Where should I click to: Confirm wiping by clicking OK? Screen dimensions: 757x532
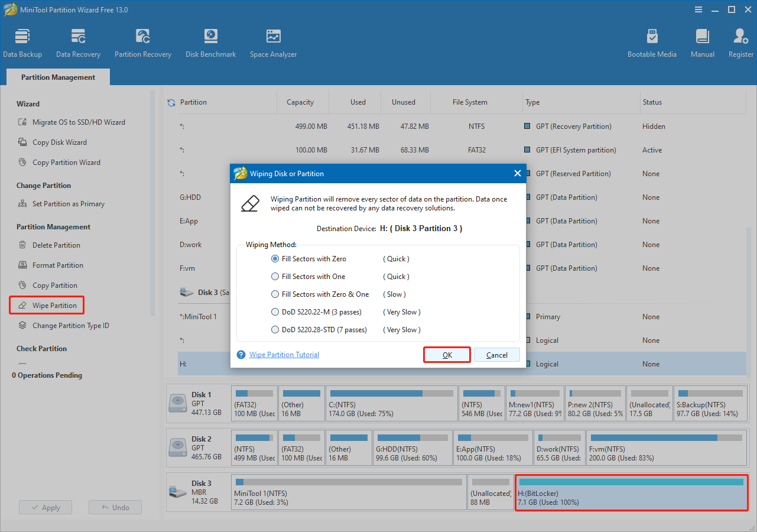447,354
